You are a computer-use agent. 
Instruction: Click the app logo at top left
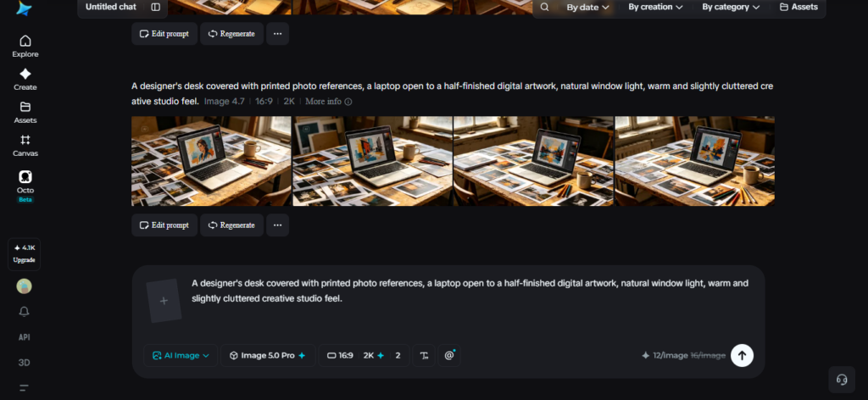25,8
